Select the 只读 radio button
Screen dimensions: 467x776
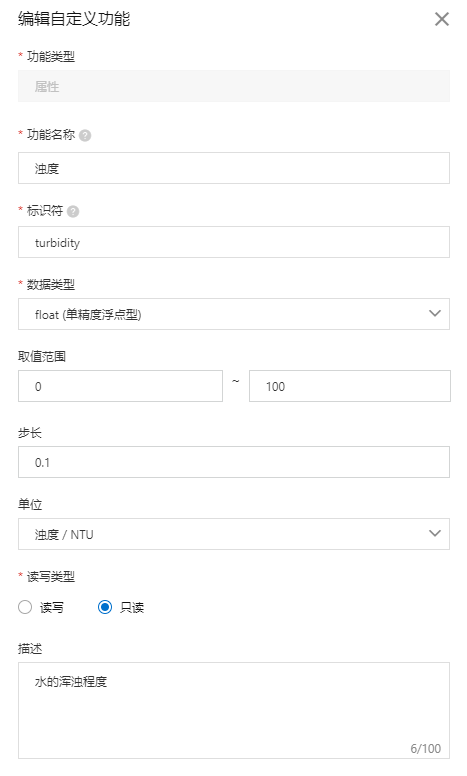105,607
